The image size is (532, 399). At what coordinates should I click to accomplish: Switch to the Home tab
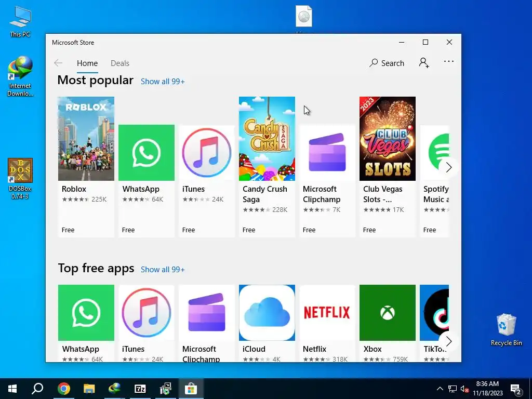87,63
